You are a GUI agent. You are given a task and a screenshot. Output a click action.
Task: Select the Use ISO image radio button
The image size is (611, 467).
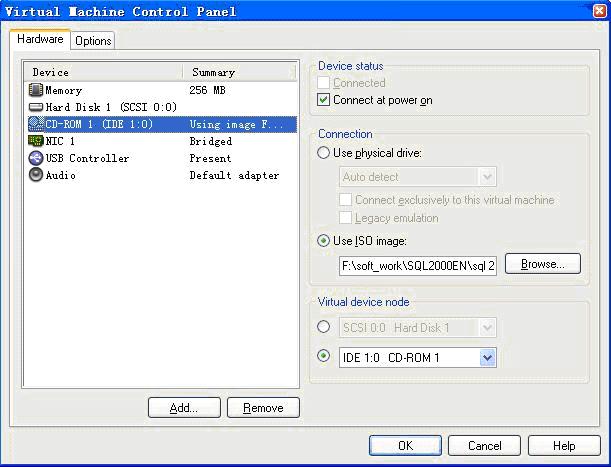[323, 240]
